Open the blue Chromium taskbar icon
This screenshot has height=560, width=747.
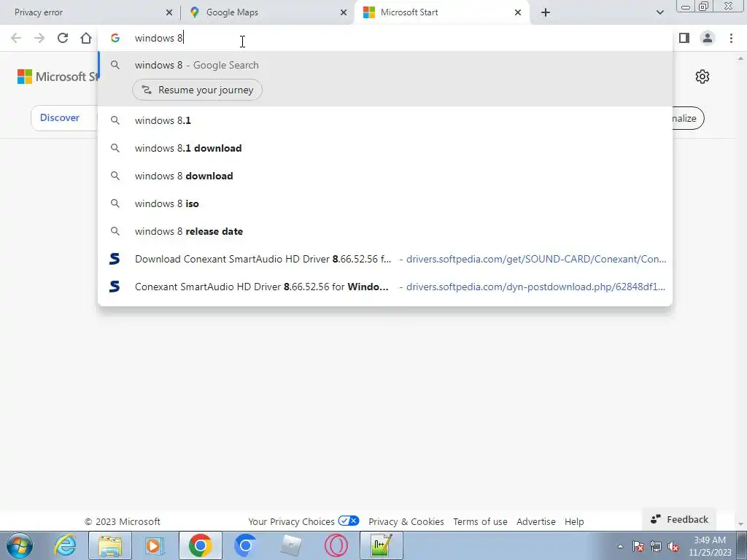pos(245,545)
